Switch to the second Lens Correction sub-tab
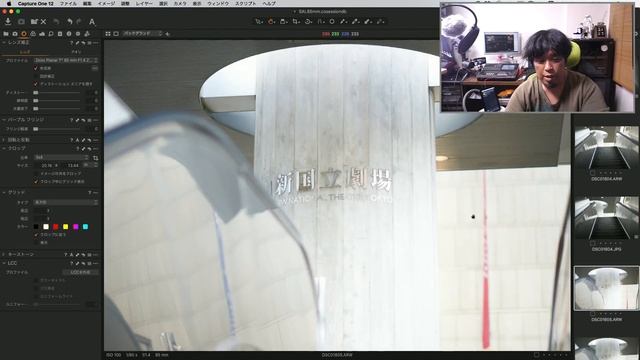 (76, 52)
